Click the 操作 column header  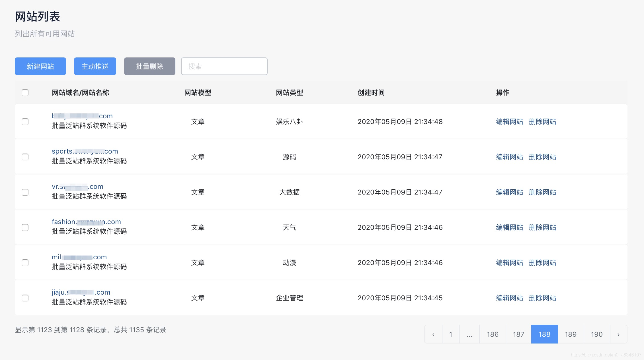503,93
